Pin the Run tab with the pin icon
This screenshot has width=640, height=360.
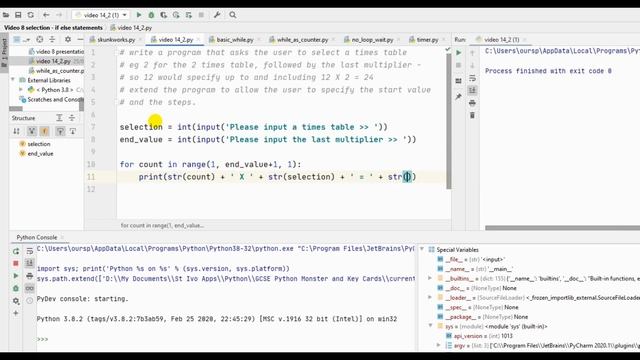coord(458,97)
